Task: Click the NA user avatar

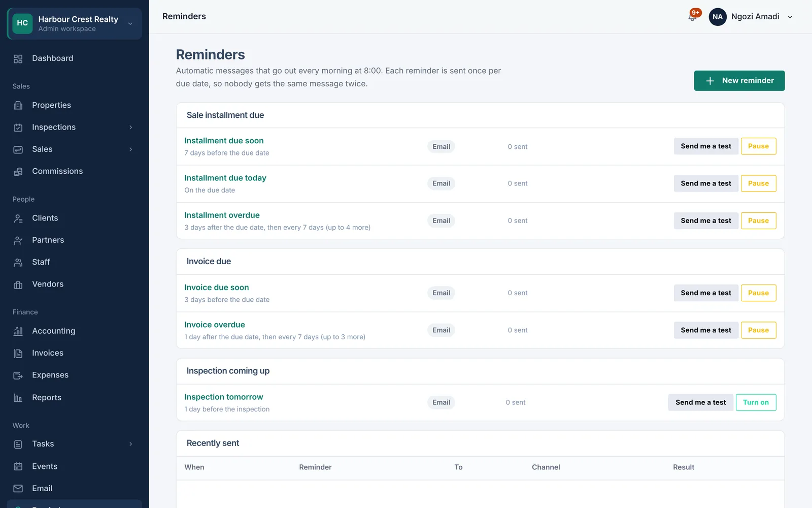Action: 718,17
